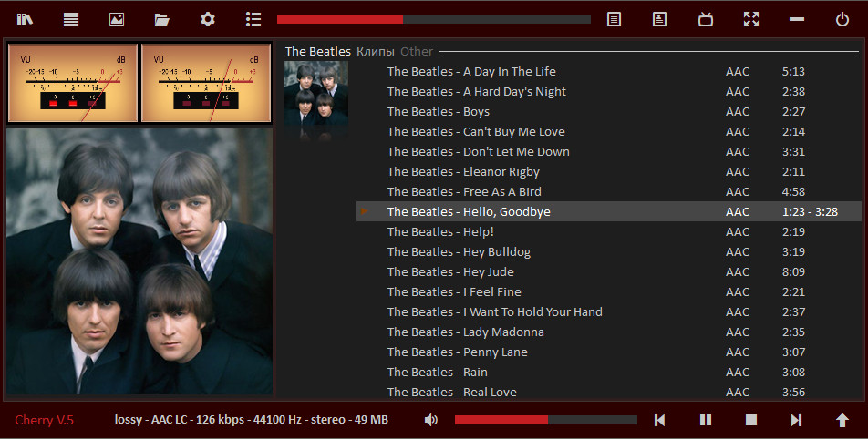Click the TV video icon
The width and height of the screenshot is (868, 439).
(706, 19)
